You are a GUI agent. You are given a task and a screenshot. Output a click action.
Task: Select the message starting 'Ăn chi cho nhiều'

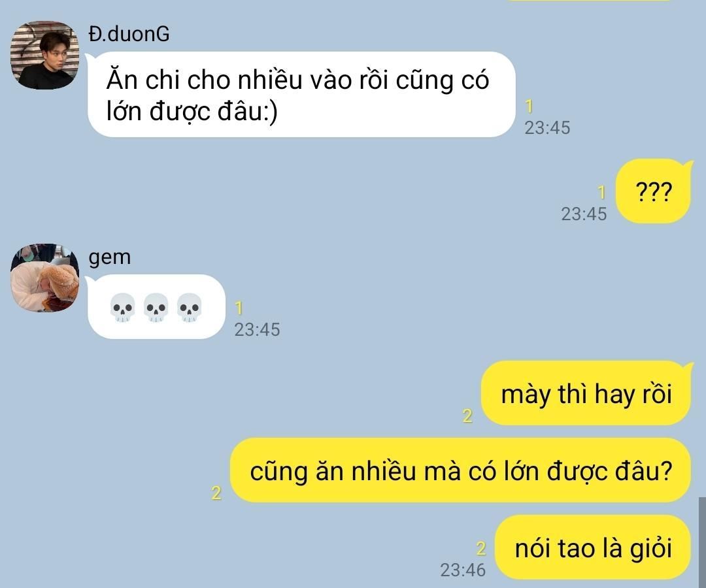point(301,95)
